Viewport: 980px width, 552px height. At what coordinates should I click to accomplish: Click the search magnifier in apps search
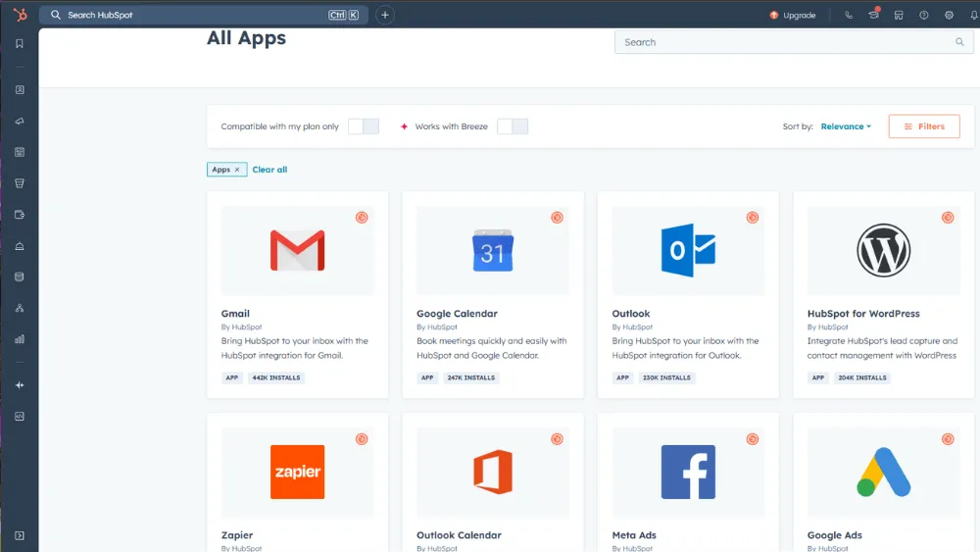(x=959, y=42)
